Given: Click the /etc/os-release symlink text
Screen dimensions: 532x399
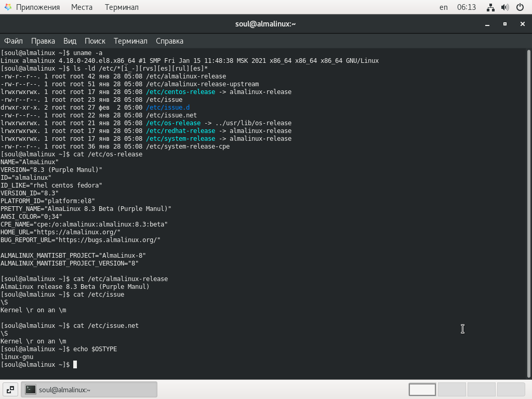Looking at the screenshot, I should click(x=174, y=123).
